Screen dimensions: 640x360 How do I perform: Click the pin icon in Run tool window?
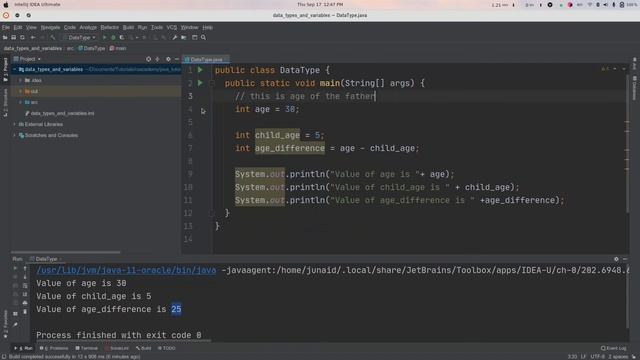pyautogui.click(x=15, y=325)
